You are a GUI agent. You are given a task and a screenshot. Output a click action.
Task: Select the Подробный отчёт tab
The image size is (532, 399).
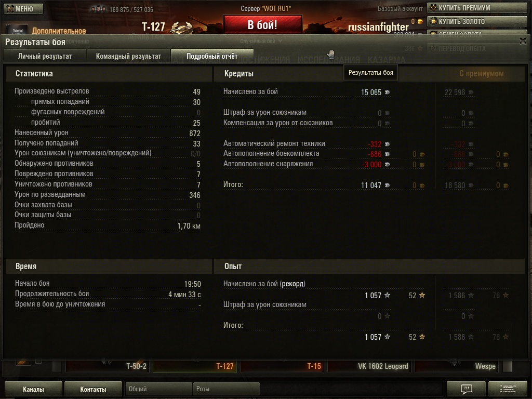click(212, 56)
